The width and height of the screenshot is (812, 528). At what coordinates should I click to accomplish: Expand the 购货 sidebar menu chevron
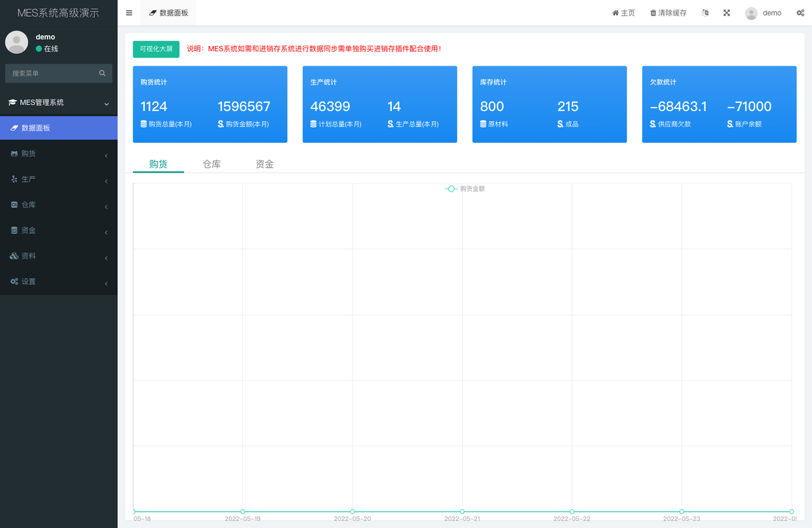[106, 155]
